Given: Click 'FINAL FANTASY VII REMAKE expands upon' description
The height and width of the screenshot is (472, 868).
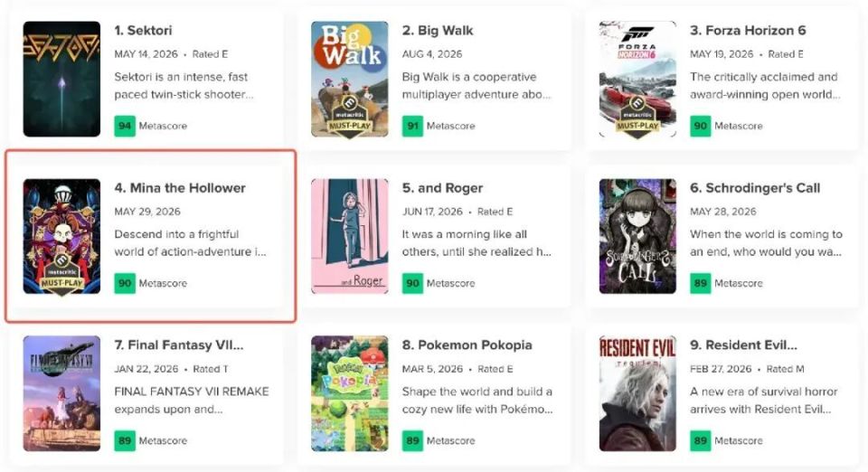Looking at the screenshot, I should click(192, 400).
